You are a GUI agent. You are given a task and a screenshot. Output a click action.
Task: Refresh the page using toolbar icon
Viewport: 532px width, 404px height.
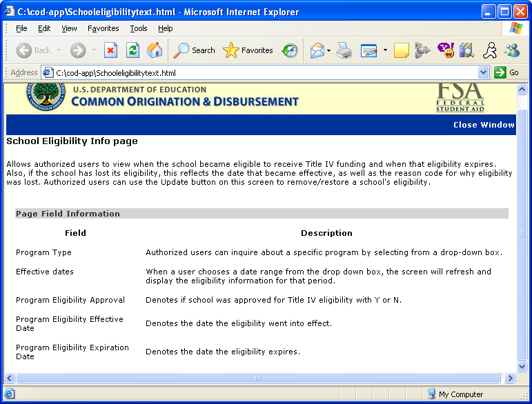(x=132, y=50)
